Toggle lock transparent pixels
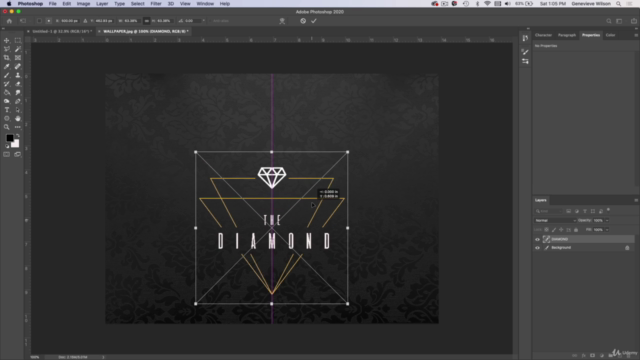640x360 pixels. point(547,230)
